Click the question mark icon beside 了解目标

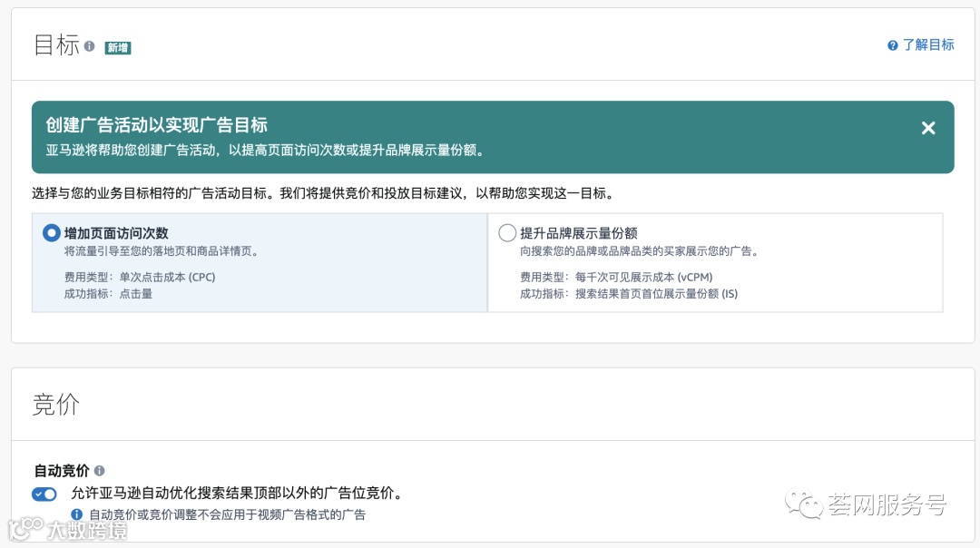point(893,45)
